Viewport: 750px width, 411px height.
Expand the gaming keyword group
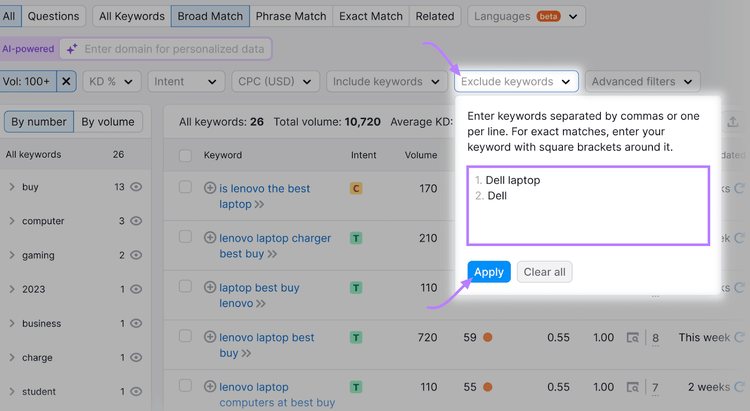pyautogui.click(x=12, y=255)
